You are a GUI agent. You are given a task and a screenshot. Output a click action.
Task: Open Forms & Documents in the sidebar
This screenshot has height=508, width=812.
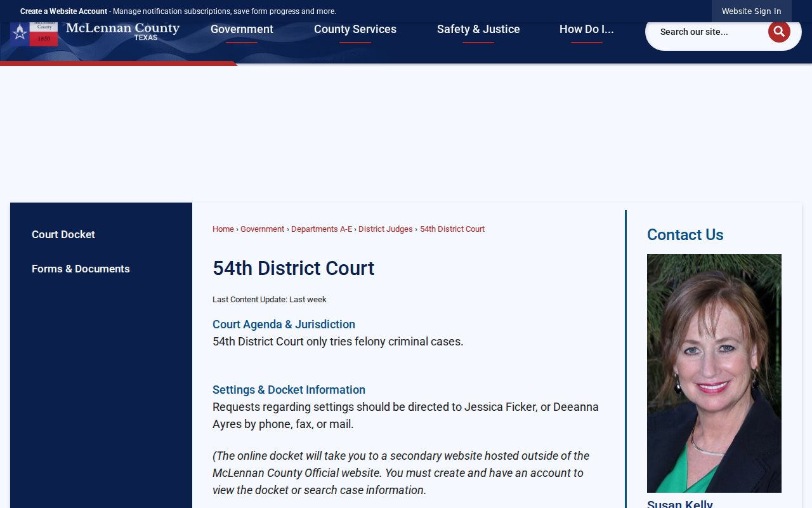click(x=81, y=269)
